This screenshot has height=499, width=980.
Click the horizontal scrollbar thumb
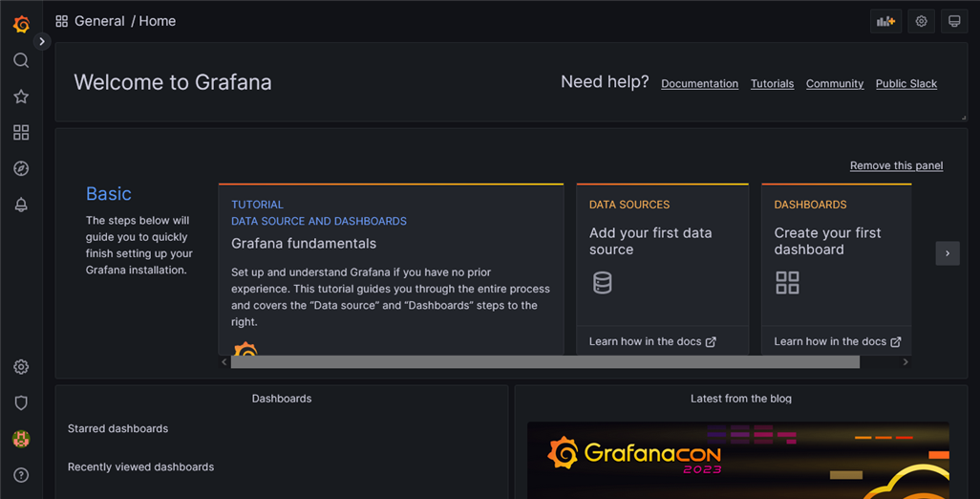545,362
